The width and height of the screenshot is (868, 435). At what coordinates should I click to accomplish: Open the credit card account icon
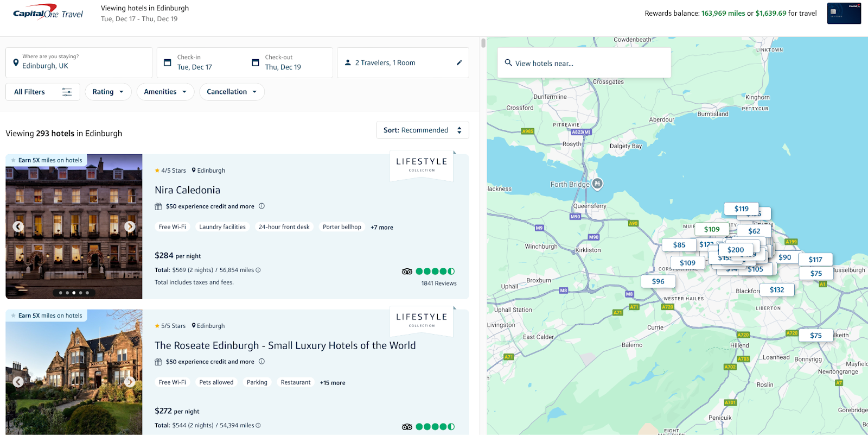pos(844,14)
